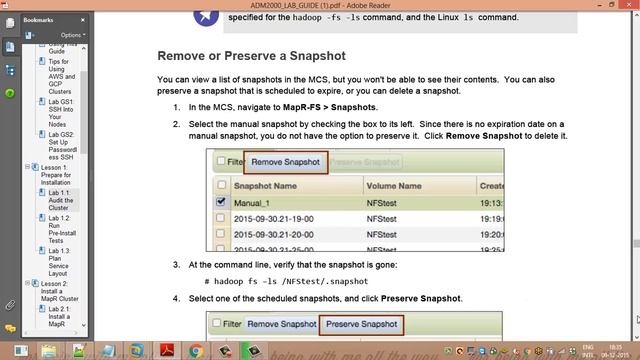
Task: Click the highlighted Preserve Snapshot button
Action: (x=361, y=324)
